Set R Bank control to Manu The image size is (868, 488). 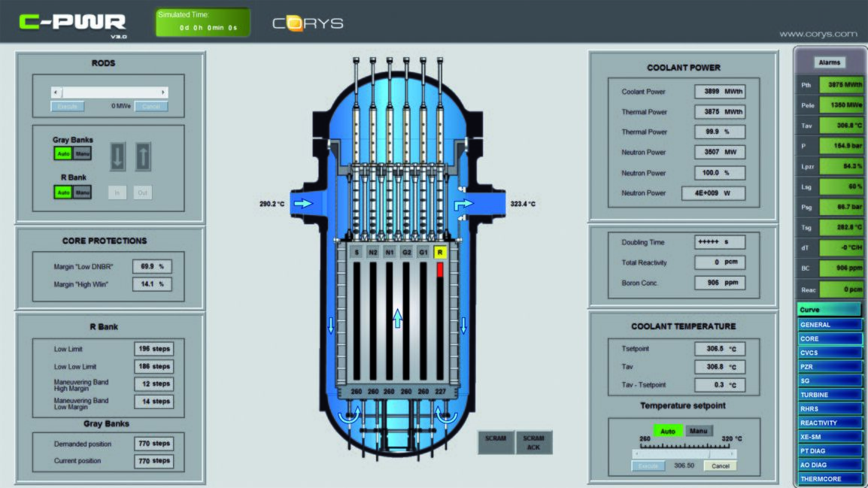point(81,192)
